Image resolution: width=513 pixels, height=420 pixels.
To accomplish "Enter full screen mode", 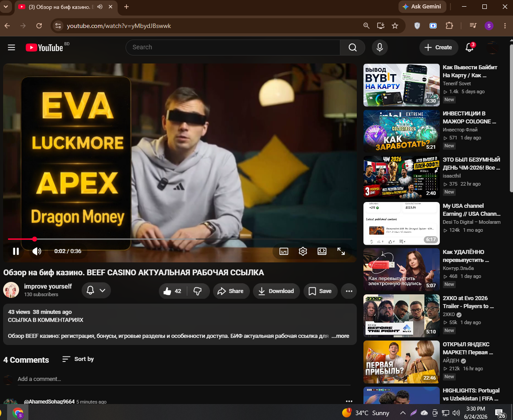I will (341, 251).
